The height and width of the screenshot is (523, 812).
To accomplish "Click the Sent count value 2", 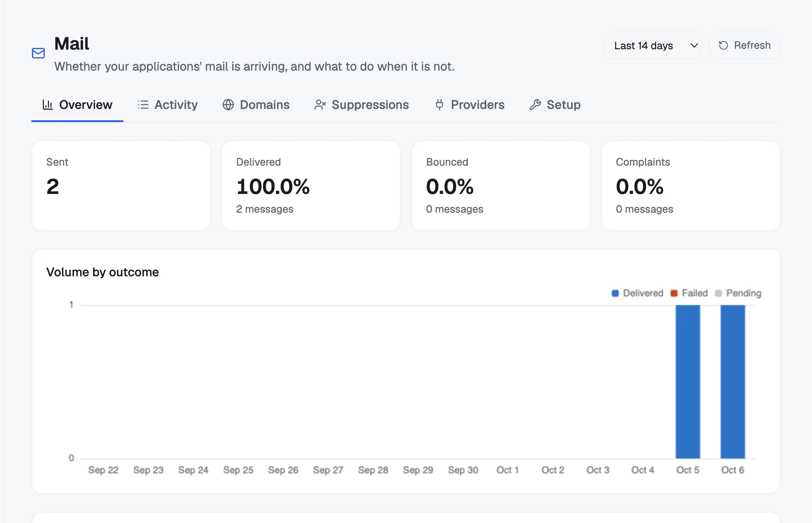I will click(53, 187).
